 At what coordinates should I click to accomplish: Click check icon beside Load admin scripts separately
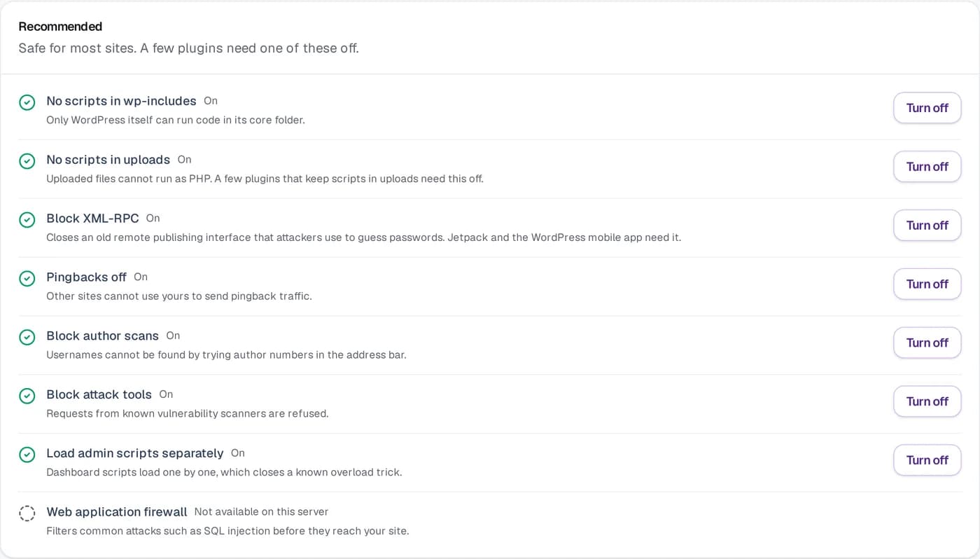(x=27, y=455)
